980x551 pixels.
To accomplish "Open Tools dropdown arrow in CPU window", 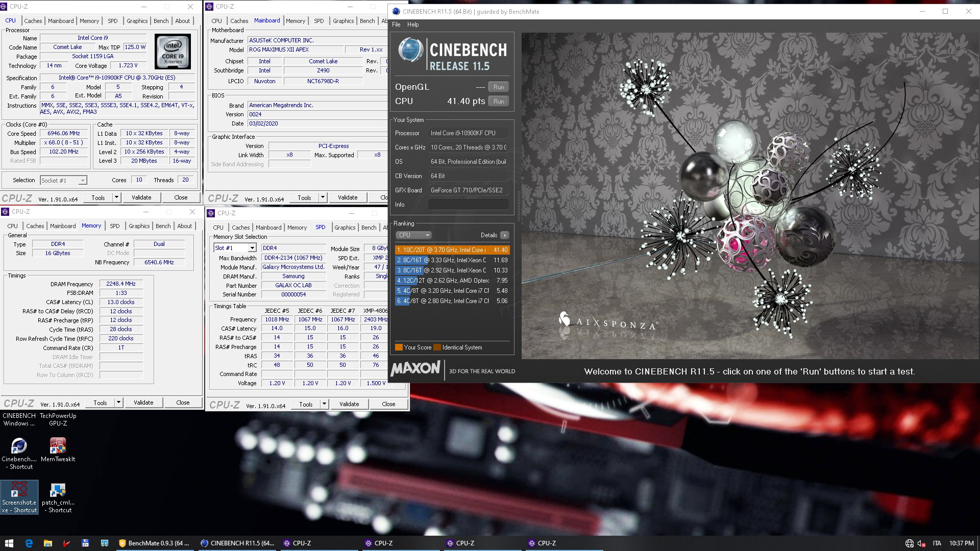I will [x=116, y=197].
